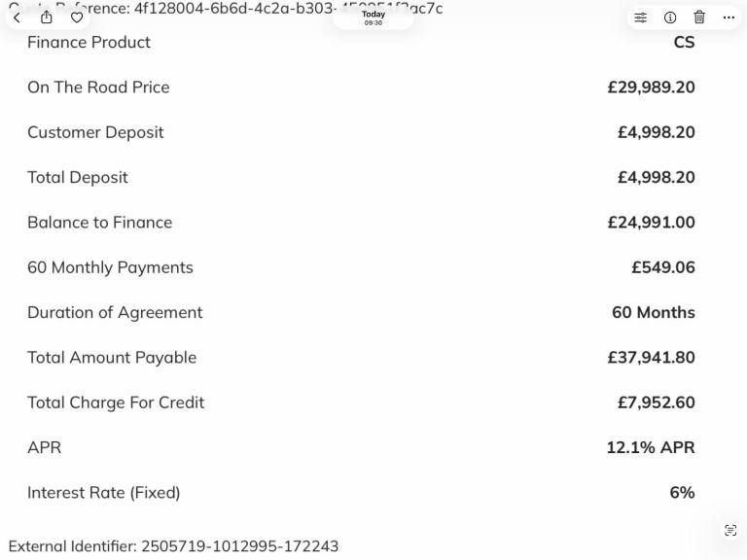
Task: Tap the Interest Rate (Fixed) label
Action: 104,492
